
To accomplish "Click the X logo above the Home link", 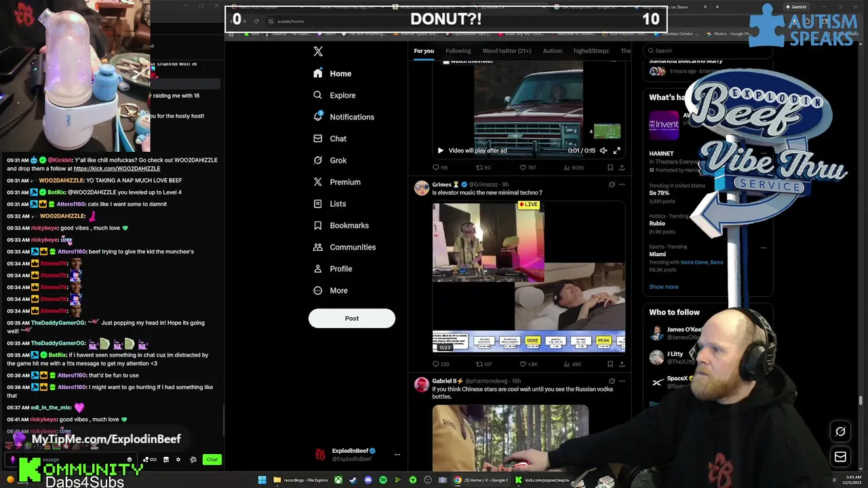I will pos(318,52).
